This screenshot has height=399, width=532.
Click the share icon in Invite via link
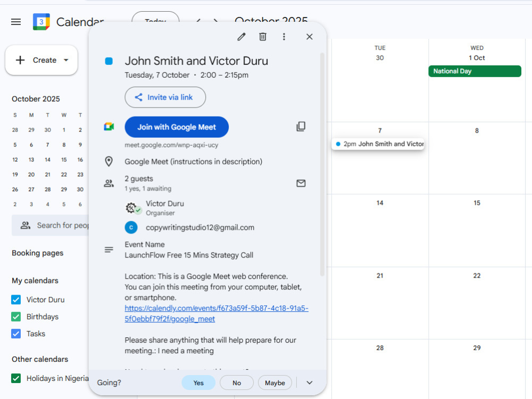pos(138,97)
